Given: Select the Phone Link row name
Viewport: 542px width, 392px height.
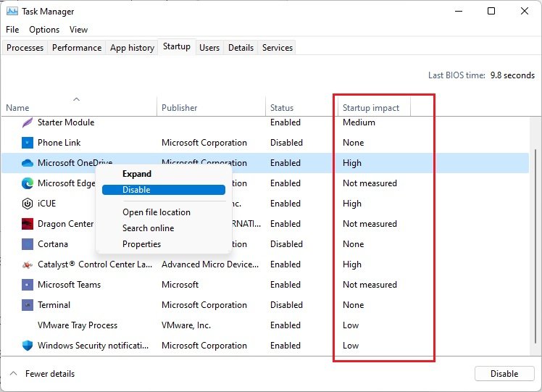Looking at the screenshot, I should [x=59, y=143].
